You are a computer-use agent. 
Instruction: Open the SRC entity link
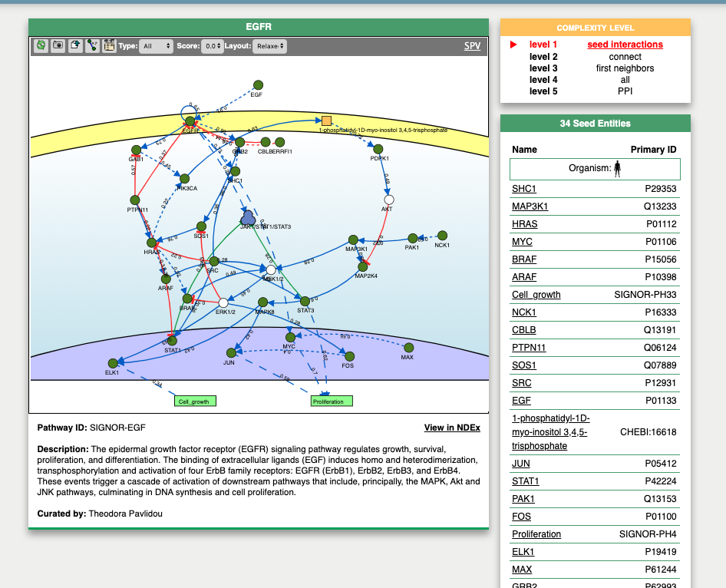521,383
